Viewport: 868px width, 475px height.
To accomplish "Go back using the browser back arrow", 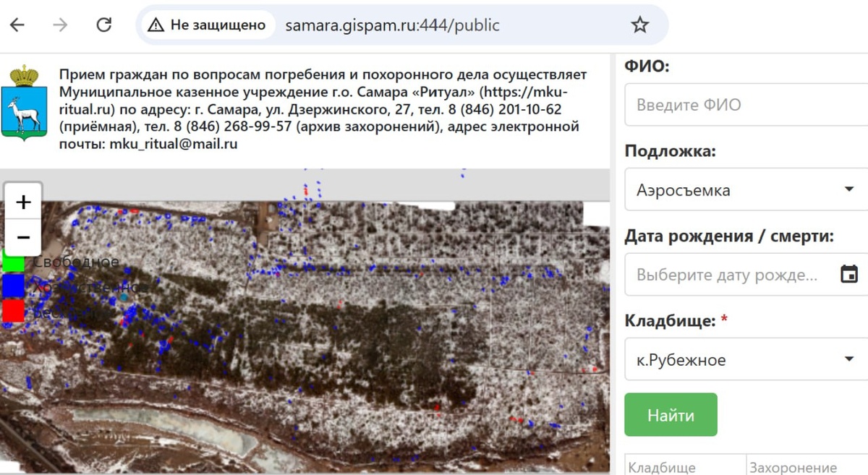I will (17, 25).
